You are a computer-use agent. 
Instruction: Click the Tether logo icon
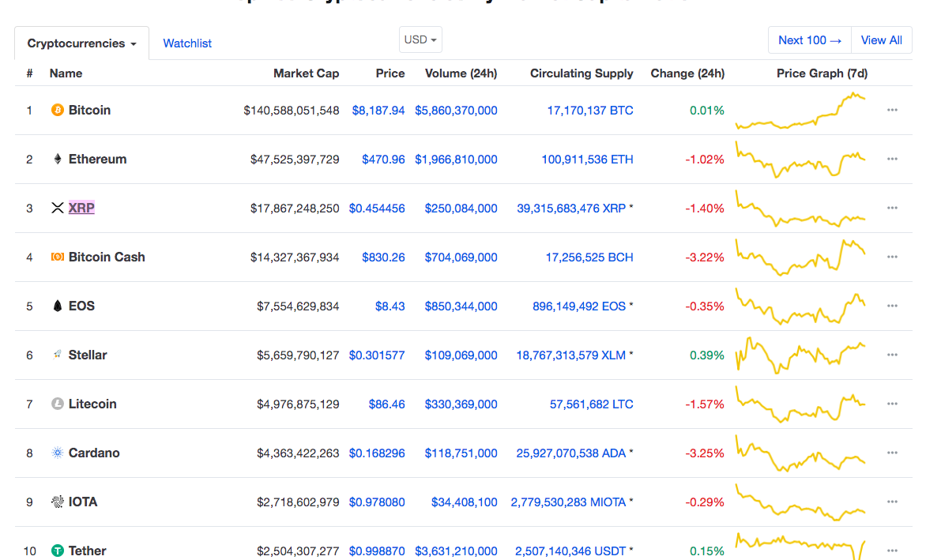(x=58, y=551)
